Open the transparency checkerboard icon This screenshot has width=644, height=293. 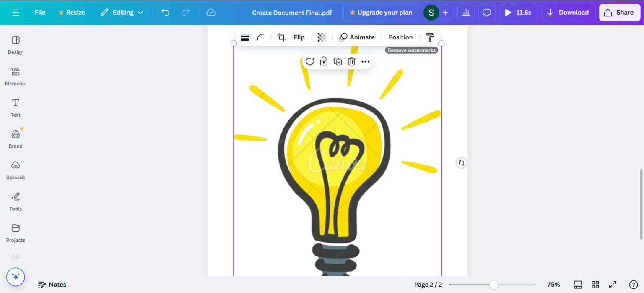[322, 37]
